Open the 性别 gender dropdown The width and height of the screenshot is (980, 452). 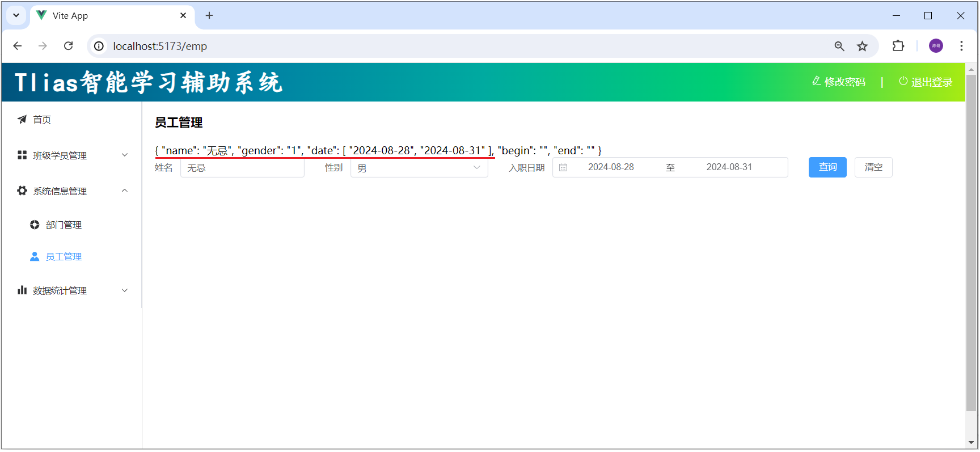point(419,168)
